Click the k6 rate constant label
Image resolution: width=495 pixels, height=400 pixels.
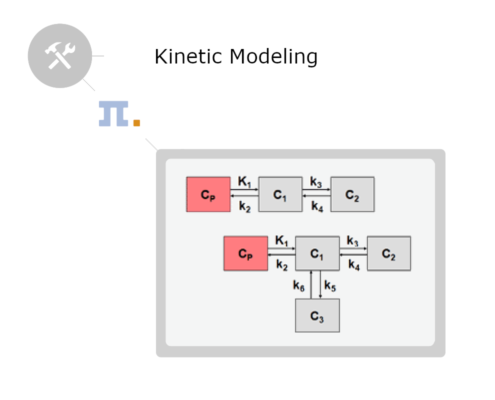click(299, 286)
